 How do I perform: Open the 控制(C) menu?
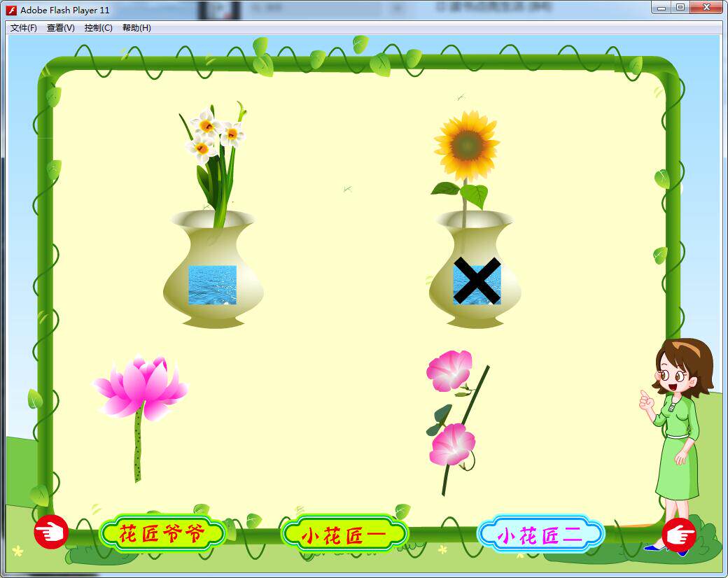pos(99,28)
